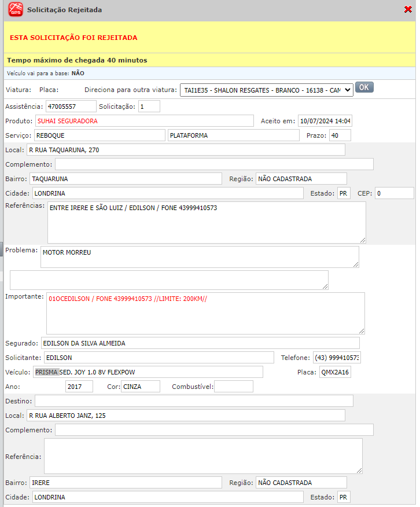
Task: Click the Problema text area
Action: tap(199, 256)
